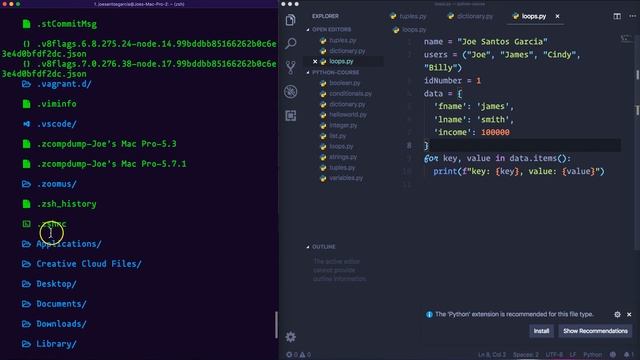Image resolution: width=640 pixels, height=360 pixels.
Task: Click Documents/ in the terminal listing
Action: pos(61,304)
